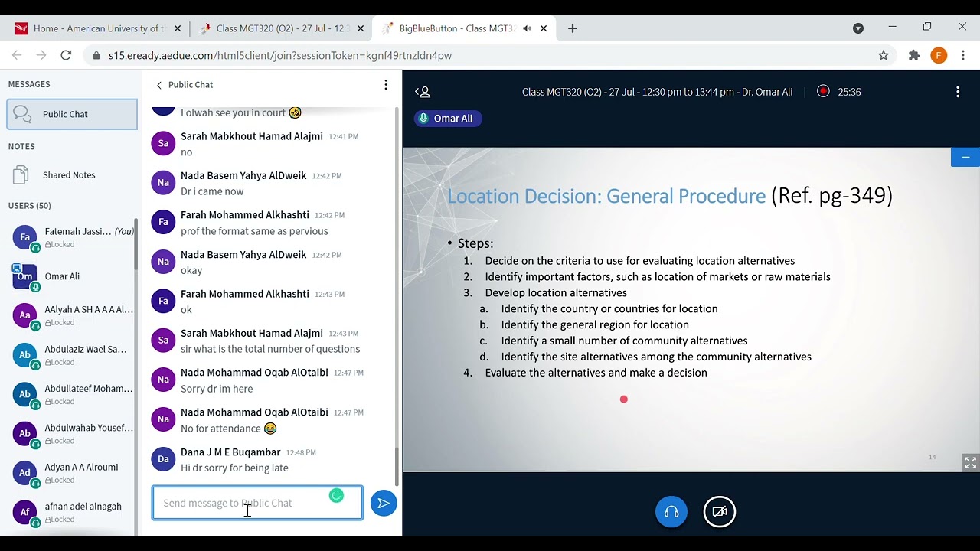Image resolution: width=980 pixels, height=551 pixels.
Task: Click message 'sir what is the total number of questions'
Action: [x=270, y=349]
